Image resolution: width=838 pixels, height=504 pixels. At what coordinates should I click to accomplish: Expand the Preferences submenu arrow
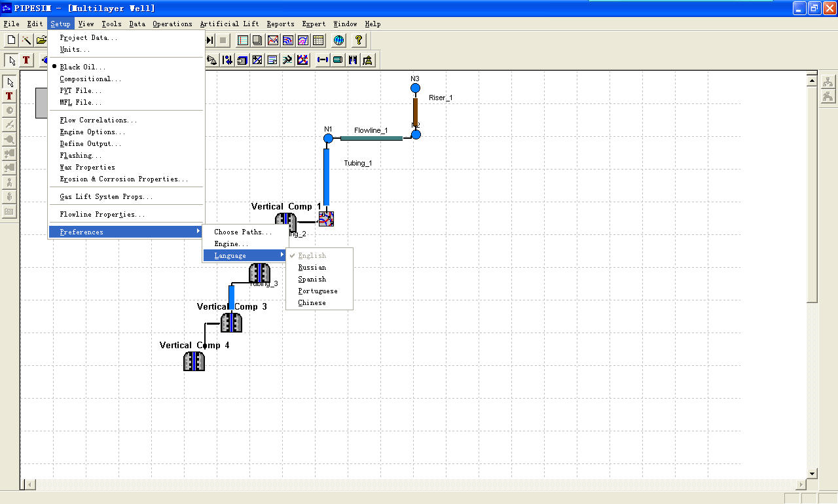click(x=198, y=232)
